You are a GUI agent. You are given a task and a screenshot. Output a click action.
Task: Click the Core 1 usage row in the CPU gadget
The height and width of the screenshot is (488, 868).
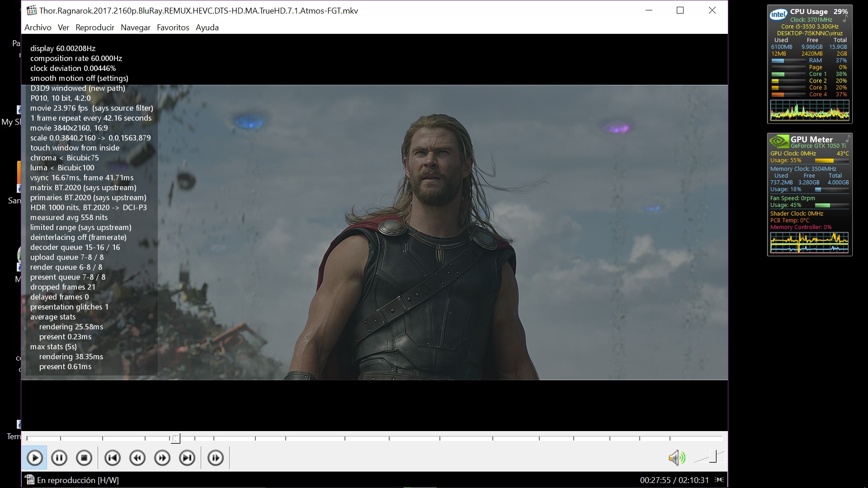(x=809, y=74)
